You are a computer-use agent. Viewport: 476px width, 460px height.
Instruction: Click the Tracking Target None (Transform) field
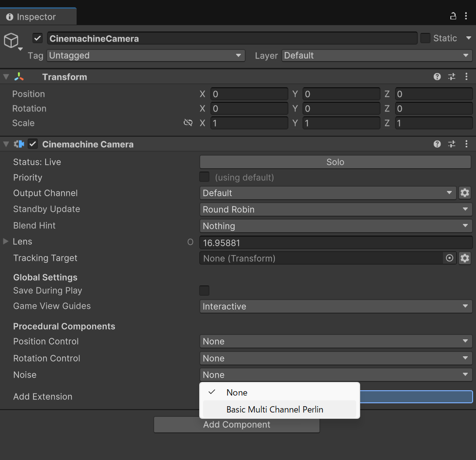click(x=322, y=258)
